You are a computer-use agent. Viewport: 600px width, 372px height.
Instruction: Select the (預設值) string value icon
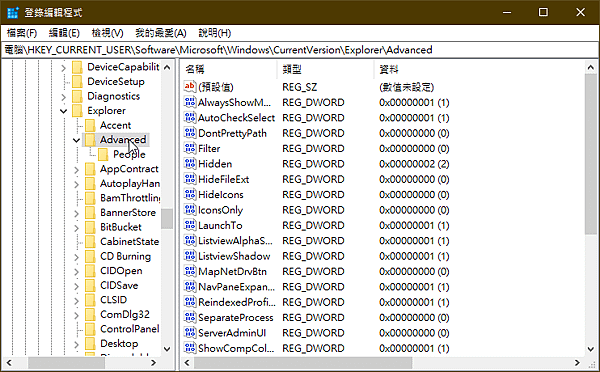pos(190,86)
